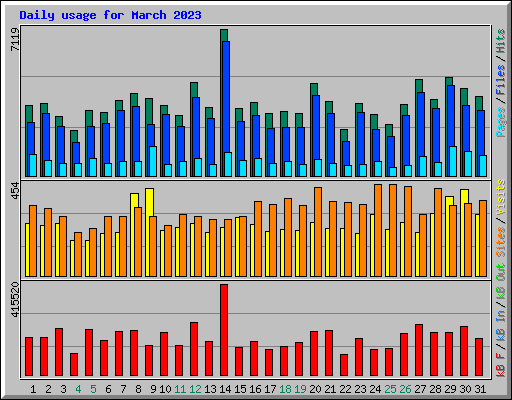Click the cyan Pages bar for day 1
The height and width of the screenshot is (400, 512).
(33, 165)
